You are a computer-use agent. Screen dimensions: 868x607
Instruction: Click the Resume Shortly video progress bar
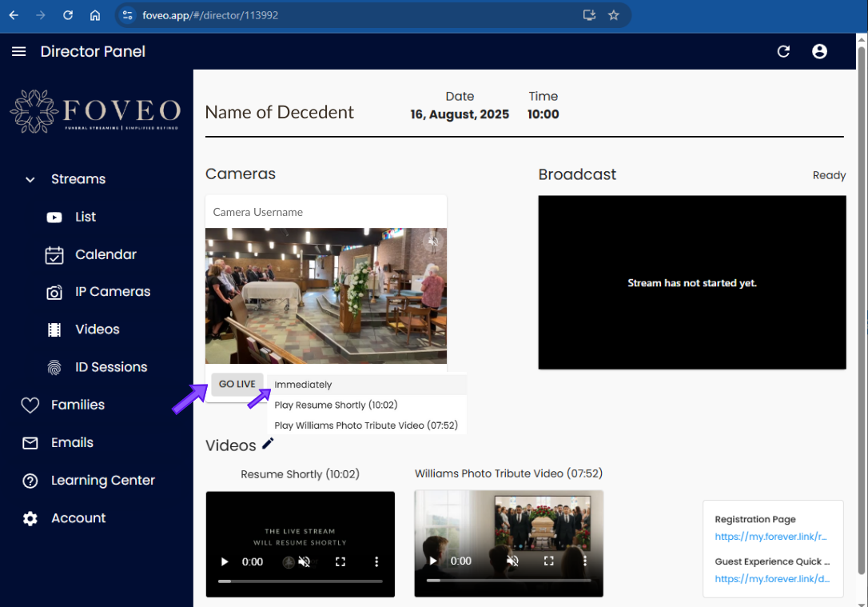(300, 581)
